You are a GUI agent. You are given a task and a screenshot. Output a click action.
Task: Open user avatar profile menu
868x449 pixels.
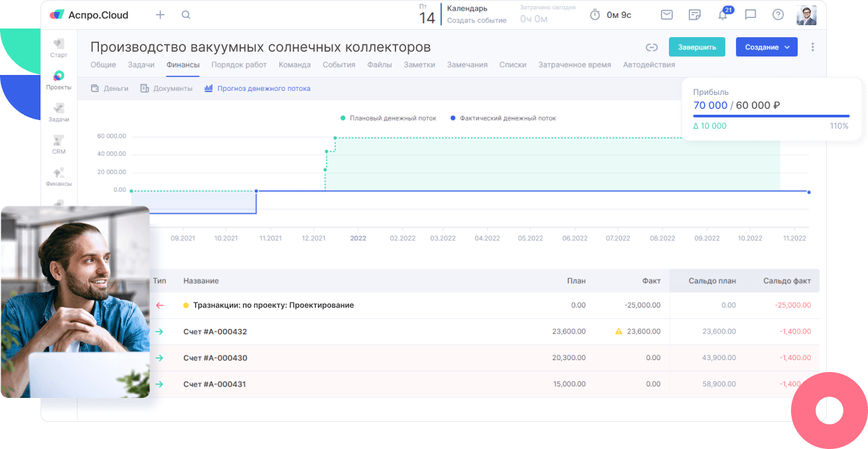(806, 15)
